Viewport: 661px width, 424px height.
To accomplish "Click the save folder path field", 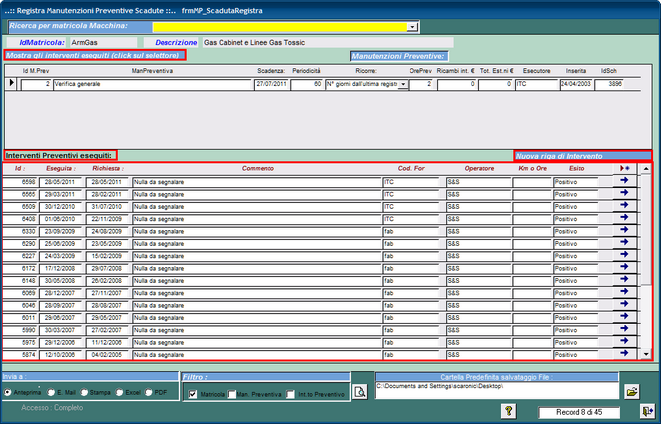I will point(497,390).
